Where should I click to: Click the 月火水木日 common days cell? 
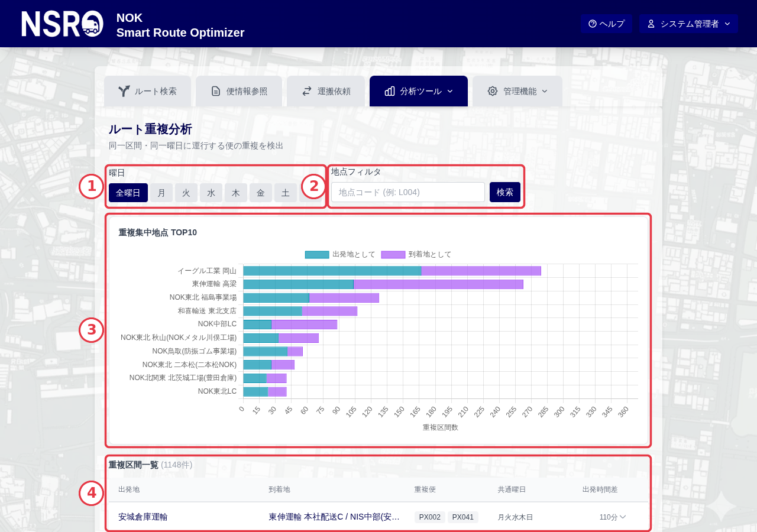coord(515,517)
